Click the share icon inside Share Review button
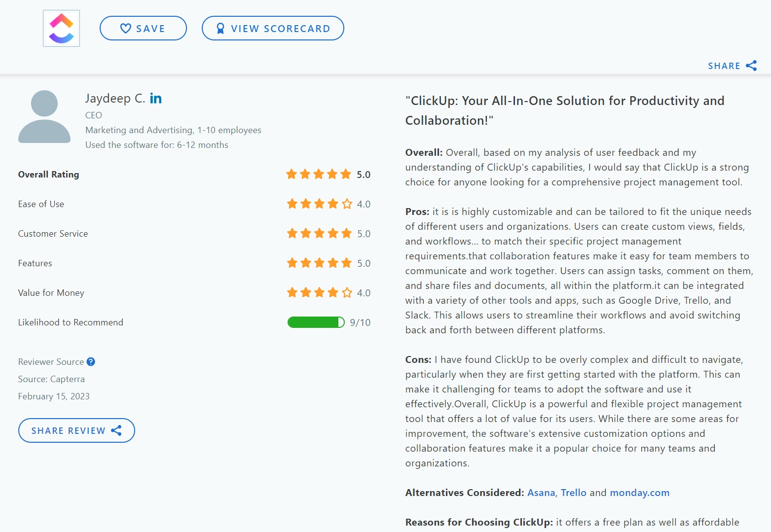Image resolution: width=771 pixels, height=532 pixels. (117, 430)
